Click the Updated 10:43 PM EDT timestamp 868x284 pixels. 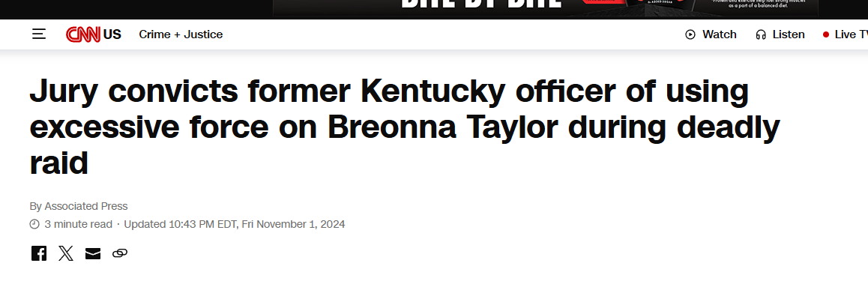point(234,224)
